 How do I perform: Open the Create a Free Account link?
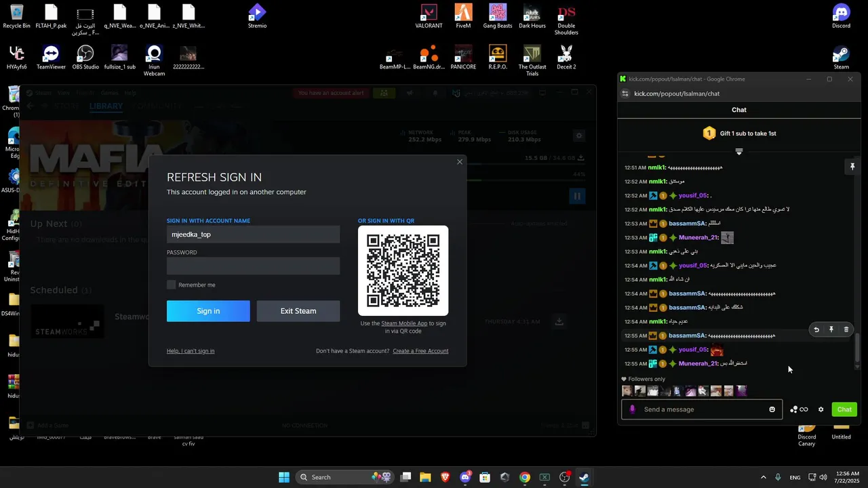420,351
